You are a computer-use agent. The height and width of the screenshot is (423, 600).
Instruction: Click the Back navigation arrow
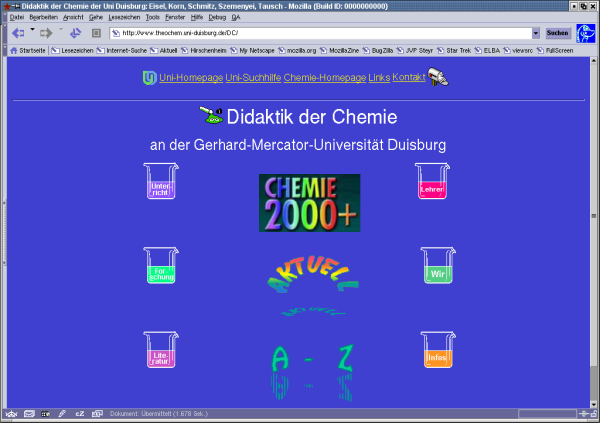click(x=18, y=33)
